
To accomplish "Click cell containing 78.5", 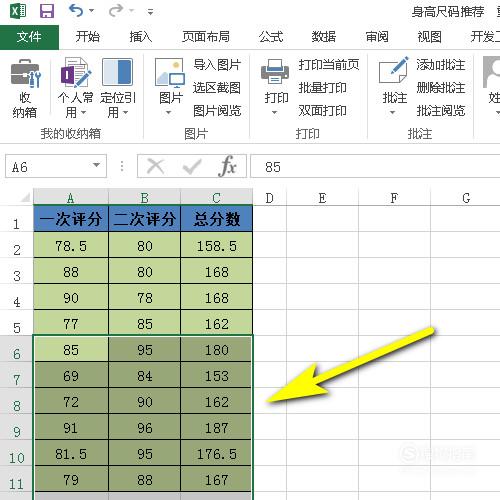I will pyautogui.click(x=71, y=245).
